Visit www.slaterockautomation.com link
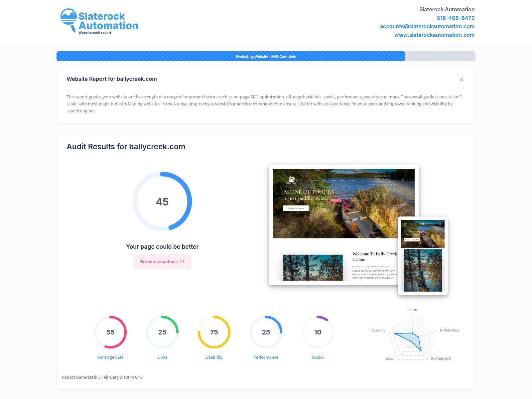The image size is (532, 399). [434, 35]
